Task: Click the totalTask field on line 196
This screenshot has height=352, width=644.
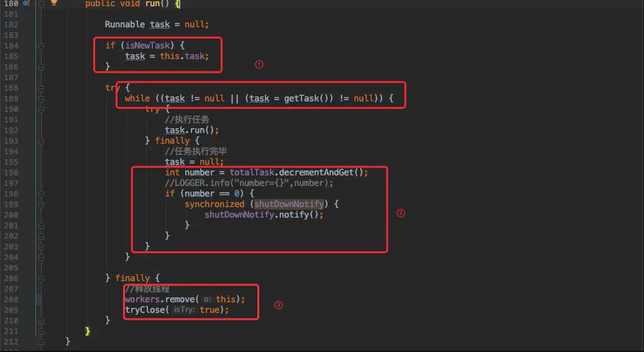Action: 251,172
